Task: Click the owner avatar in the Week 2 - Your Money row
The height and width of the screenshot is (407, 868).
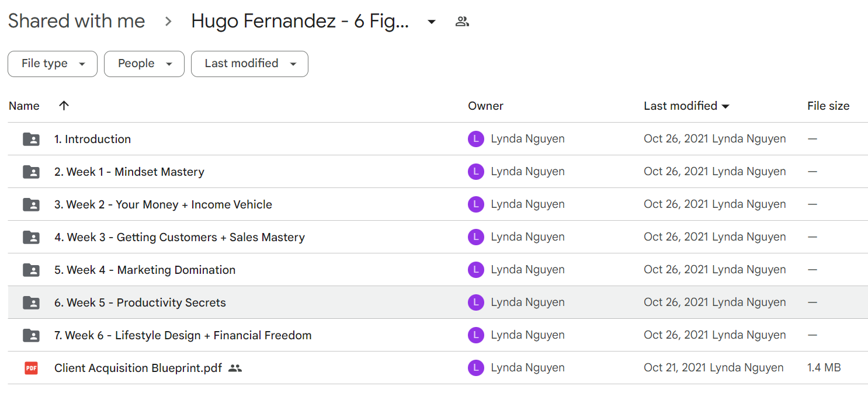Action: click(x=476, y=204)
